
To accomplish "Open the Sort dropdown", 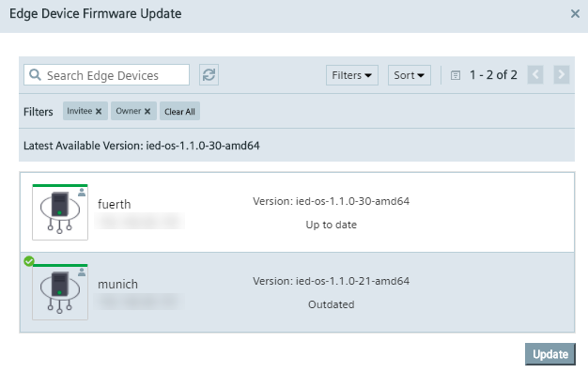I will [410, 75].
